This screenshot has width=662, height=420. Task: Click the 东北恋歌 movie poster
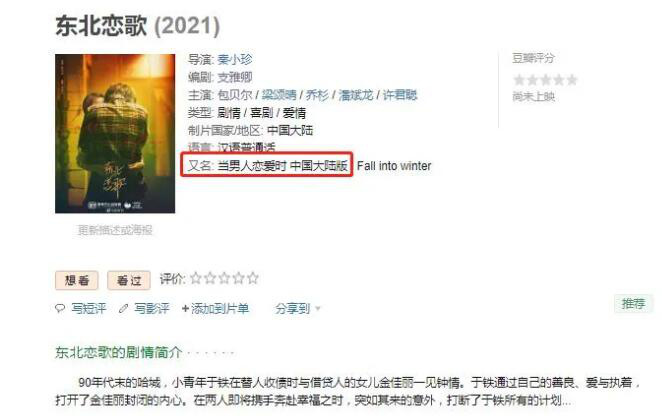click(x=115, y=133)
